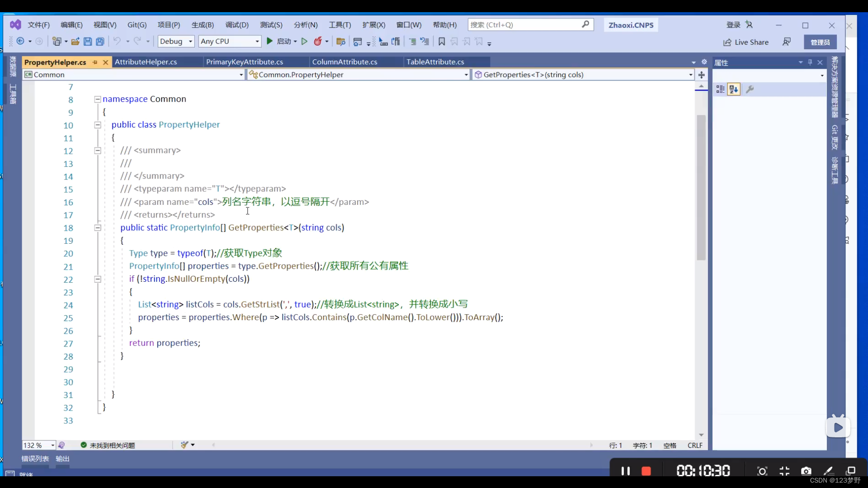The image size is (868, 488).
Task: Click the 启动 start label
Action: point(284,41)
